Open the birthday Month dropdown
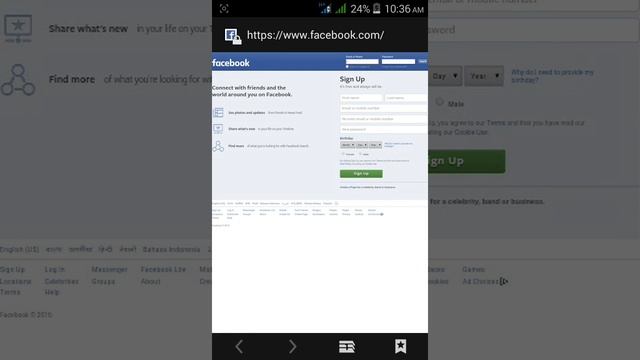This screenshot has height=360, width=640. (348, 145)
